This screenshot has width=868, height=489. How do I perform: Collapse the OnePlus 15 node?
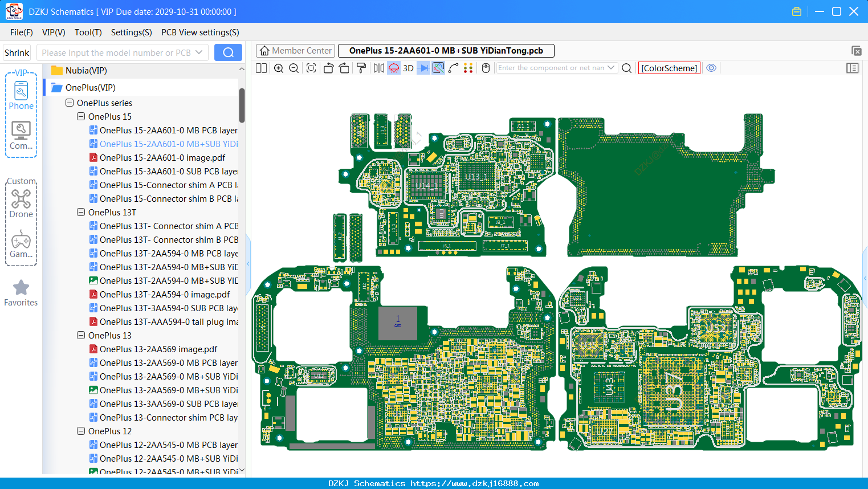[81, 117]
